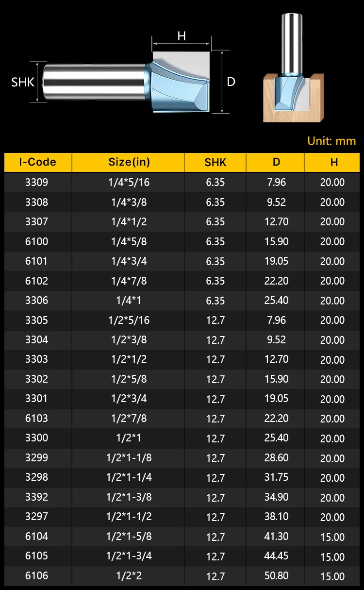Click the I-Code column header
This screenshot has height=590, width=364.
click(38, 162)
